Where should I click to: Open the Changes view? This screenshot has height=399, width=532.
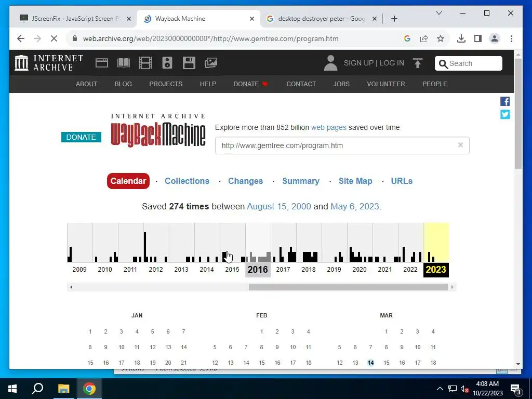click(x=245, y=181)
